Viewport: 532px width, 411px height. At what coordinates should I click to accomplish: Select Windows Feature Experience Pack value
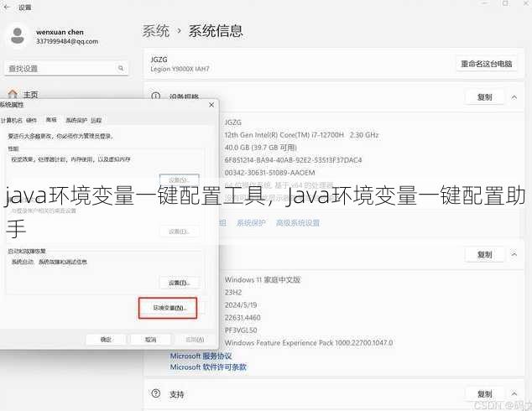pyautogui.click(x=309, y=343)
